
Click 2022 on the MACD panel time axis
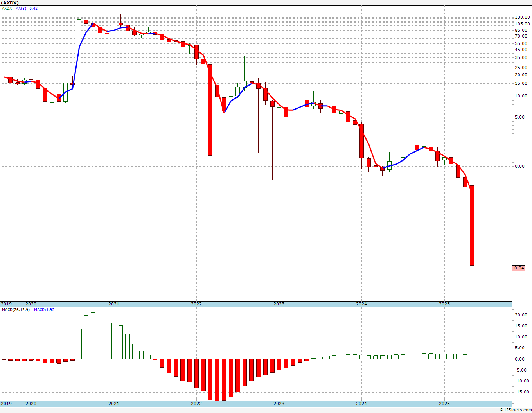[x=196, y=404]
